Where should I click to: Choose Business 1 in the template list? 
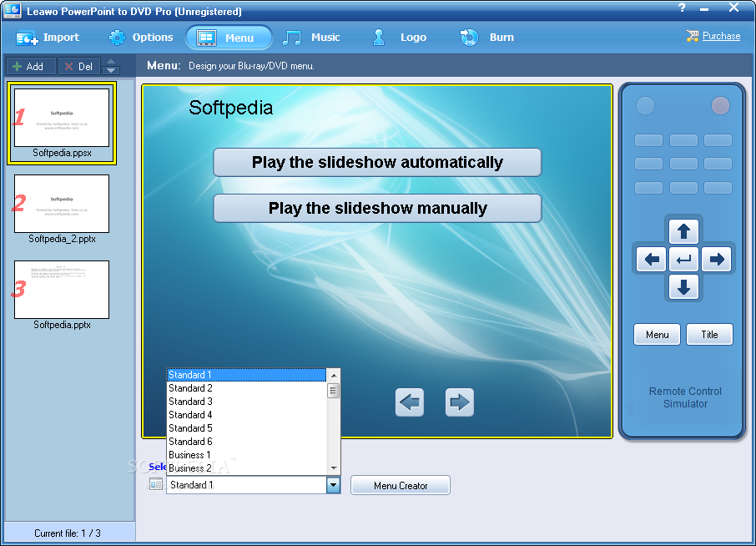(246, 455)
